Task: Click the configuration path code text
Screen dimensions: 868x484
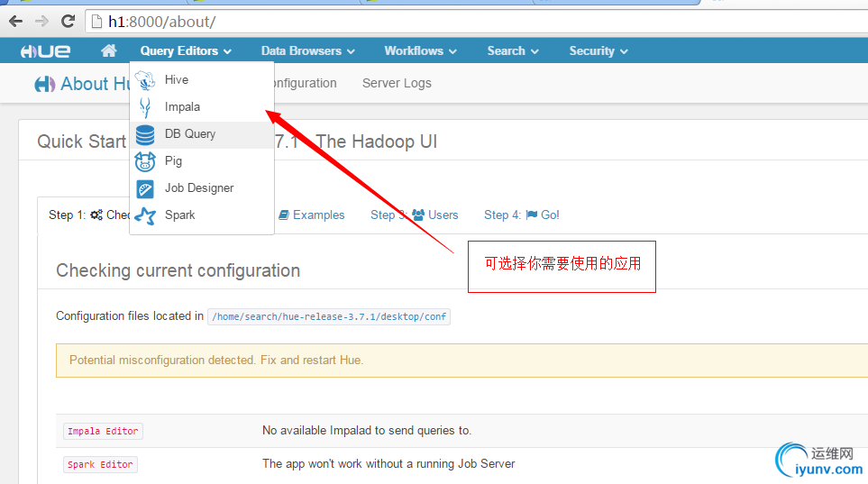Action: [329, 316]
